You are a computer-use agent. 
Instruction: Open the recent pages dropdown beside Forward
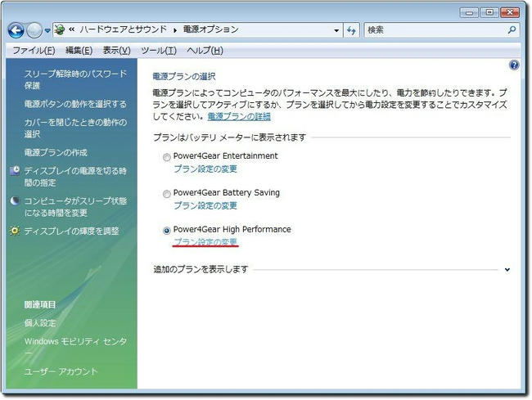(47, 30)
